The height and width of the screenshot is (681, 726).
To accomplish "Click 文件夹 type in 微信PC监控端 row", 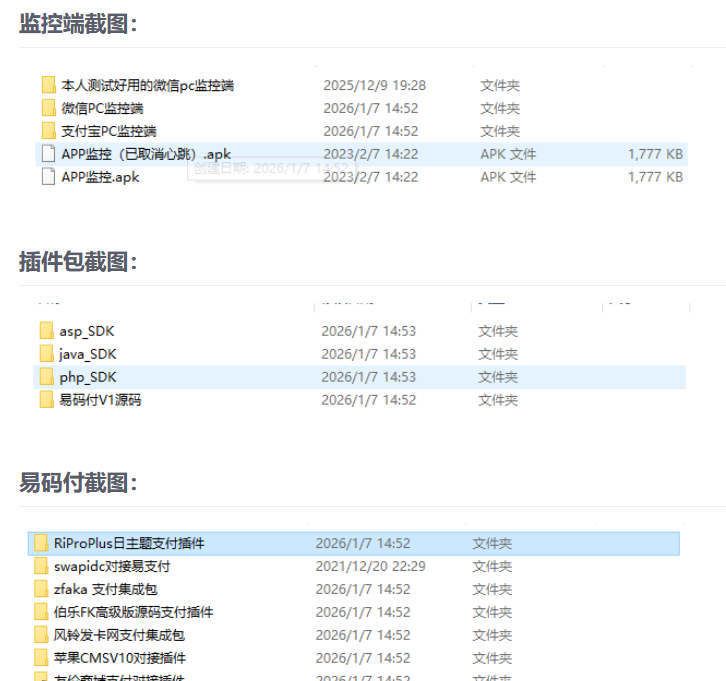I will tap(500, 108).
